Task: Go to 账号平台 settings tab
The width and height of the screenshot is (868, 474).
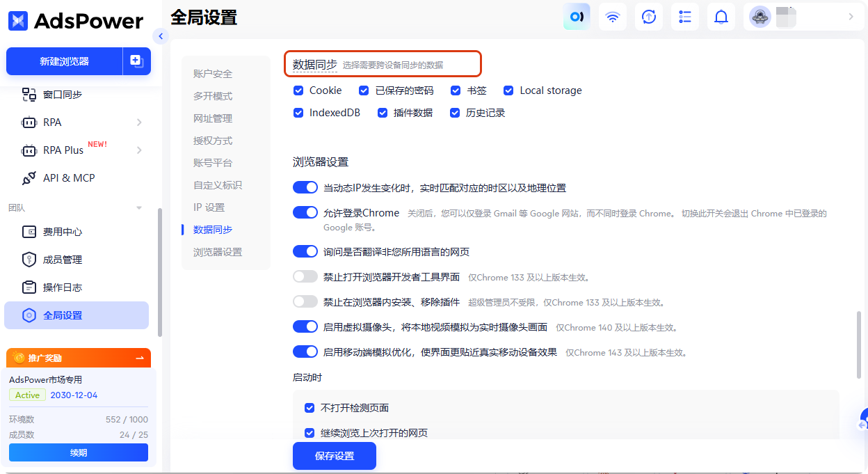Action: click(x=213, y=163)
